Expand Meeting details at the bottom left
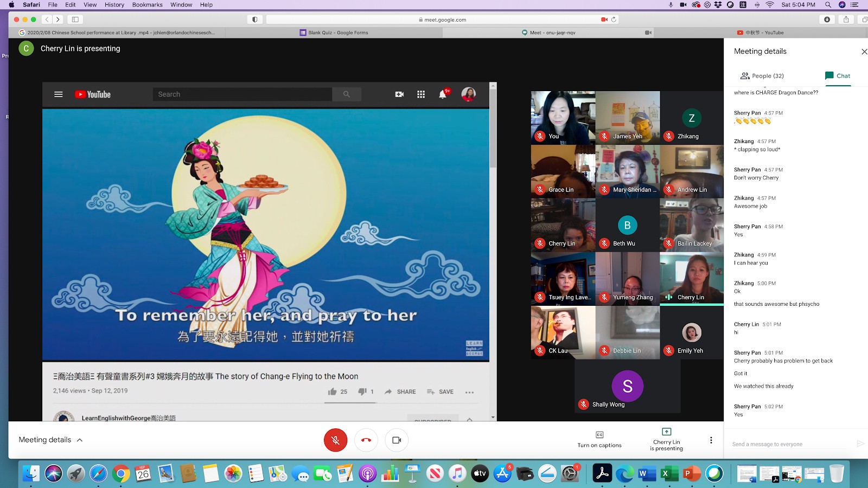The width and height of the screenshot is (868, 488). pyautogui.click(x=51, y=440)
